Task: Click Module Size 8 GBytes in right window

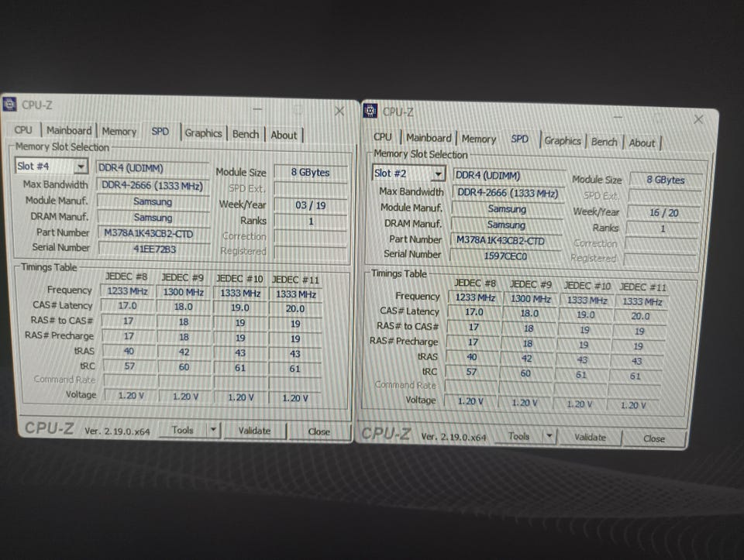Action: (666, 180)
